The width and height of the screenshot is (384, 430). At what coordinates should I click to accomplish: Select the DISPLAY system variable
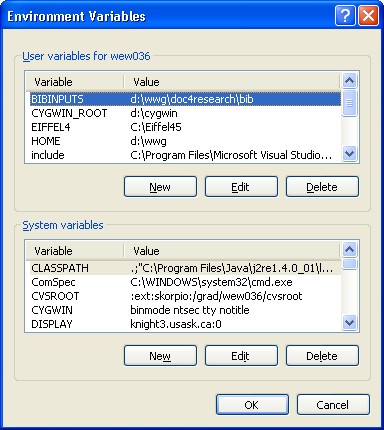point(185,324)
